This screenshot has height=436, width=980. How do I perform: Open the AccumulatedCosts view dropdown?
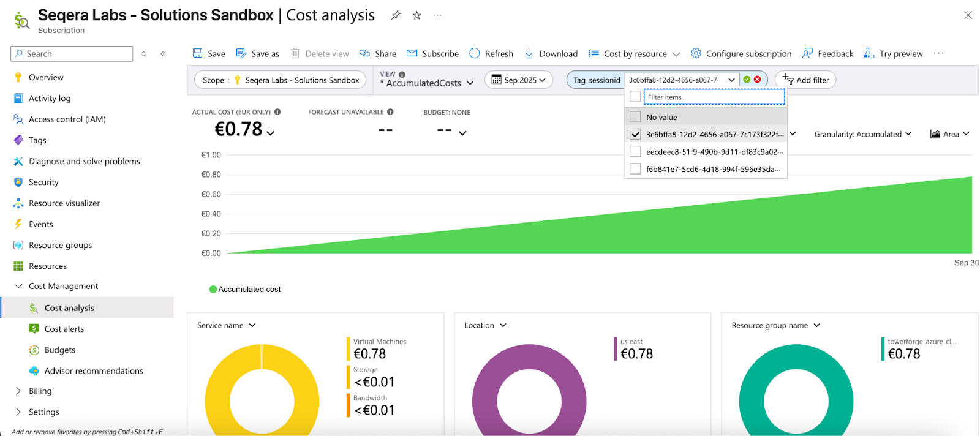click(427, 83)
